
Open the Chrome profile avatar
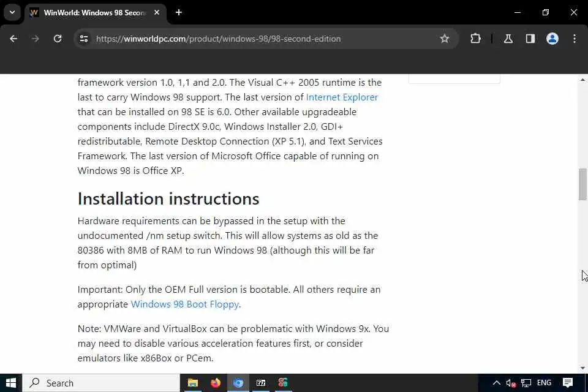coord(552,39)
